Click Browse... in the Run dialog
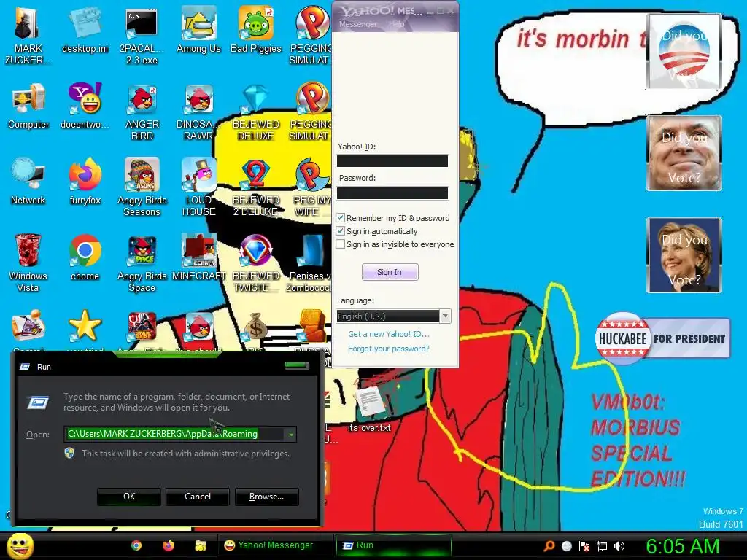 (266, 496)
